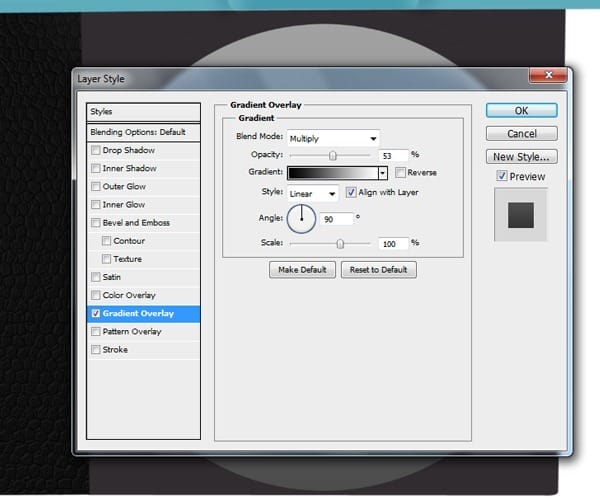Select Color Overlay style label
600x500 pixels.
(129, 295)
